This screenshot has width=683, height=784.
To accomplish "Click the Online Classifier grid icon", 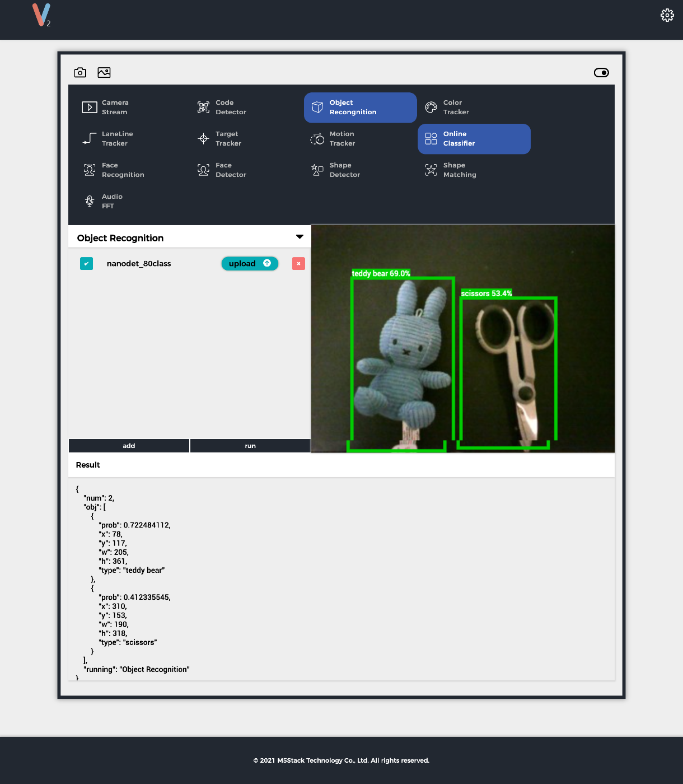I will coord(431,139).
